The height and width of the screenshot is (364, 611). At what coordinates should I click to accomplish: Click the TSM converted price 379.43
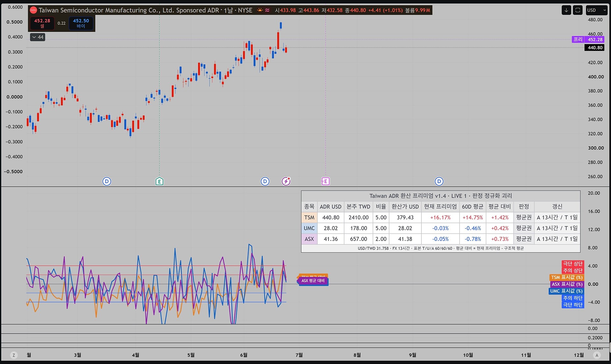click(x=405, y=217)
